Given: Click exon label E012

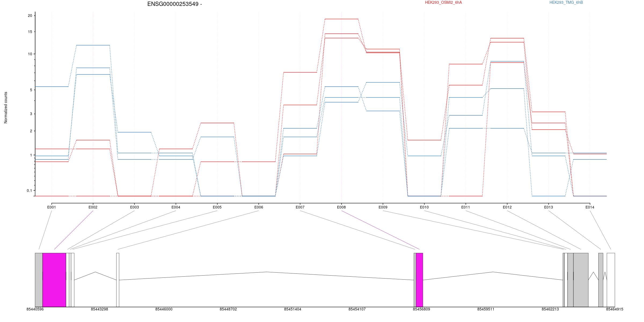Looking at the screenshot, I should point(507,207).
